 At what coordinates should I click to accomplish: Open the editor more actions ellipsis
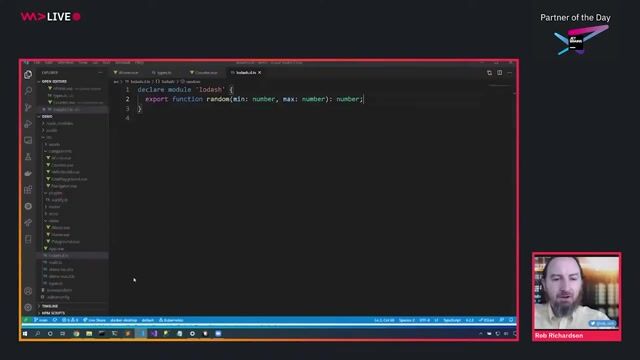pos(510,73)
